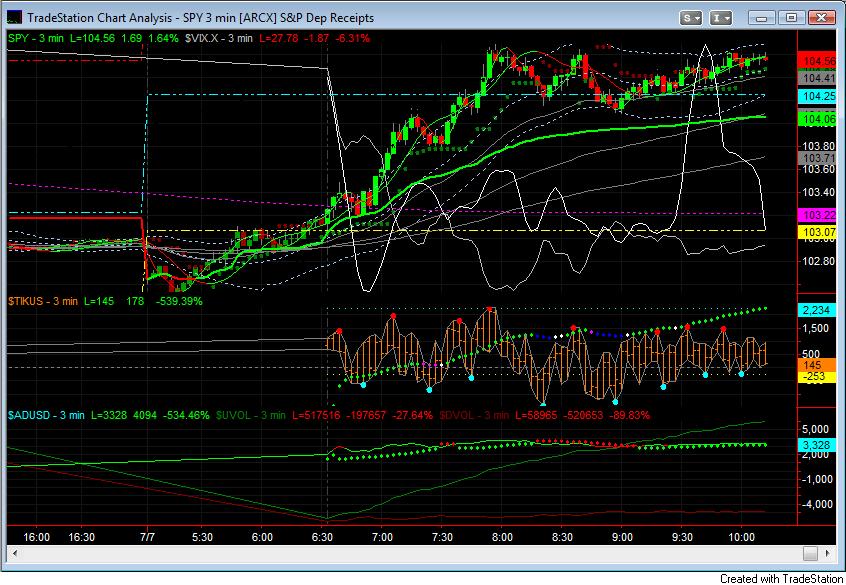Select the '$UVOL - 3 min' status label
Screen dimensions: 846x585
(251, 415)
